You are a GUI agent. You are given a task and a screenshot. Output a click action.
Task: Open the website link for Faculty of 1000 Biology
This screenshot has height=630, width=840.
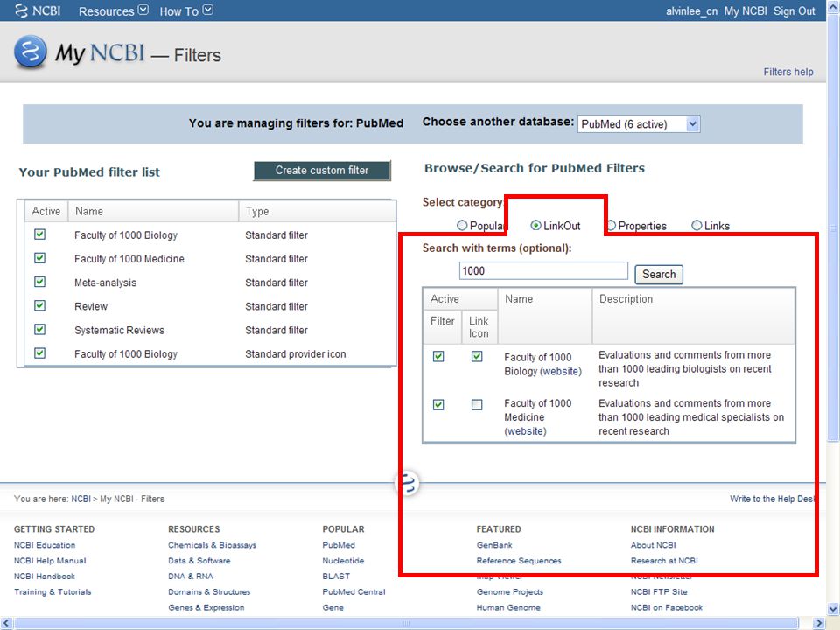tap(561, 371)
